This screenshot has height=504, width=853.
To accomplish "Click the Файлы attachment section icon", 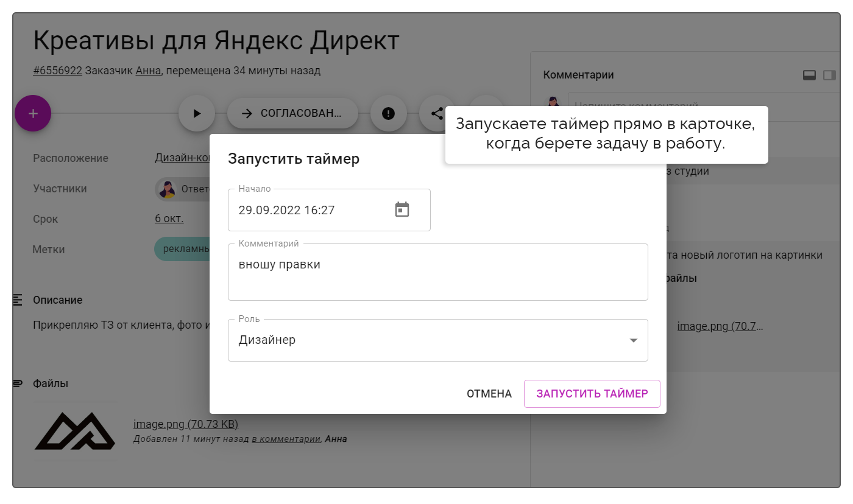I will coord(18,383).
